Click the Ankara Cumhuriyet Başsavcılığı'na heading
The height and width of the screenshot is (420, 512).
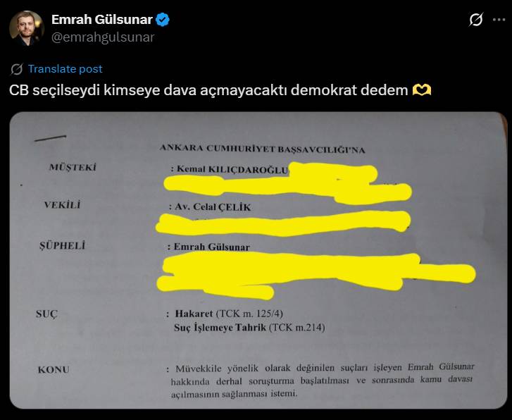tap(262, 149)
